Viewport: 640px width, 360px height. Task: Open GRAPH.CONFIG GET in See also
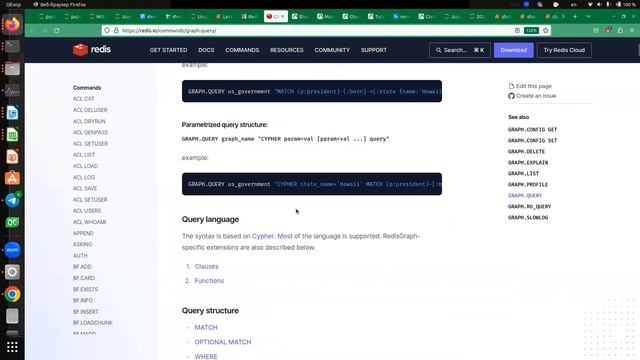(532, 129)
